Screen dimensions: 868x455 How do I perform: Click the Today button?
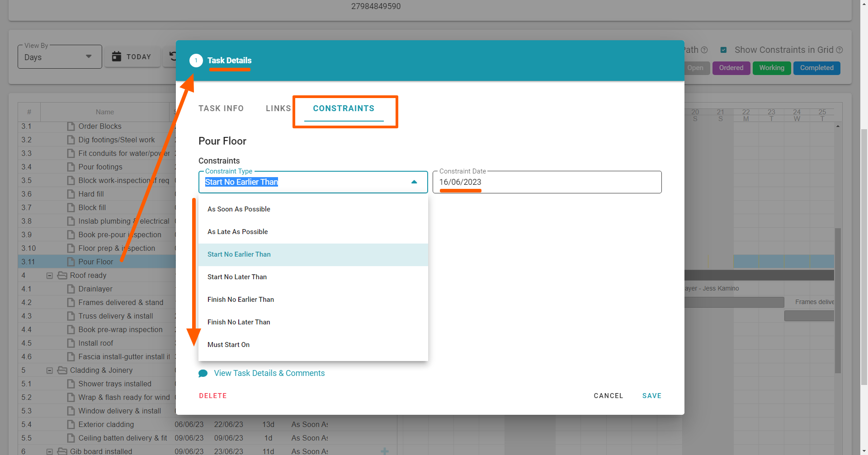[132, 56]
